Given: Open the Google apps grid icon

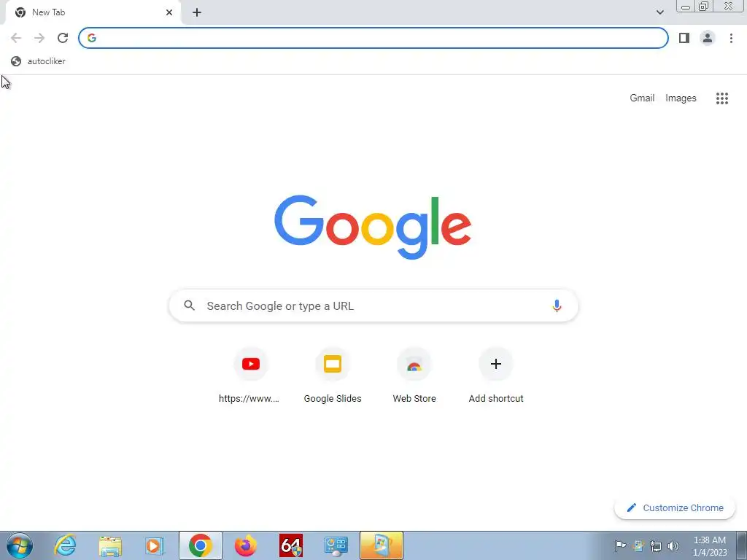Looking at the screenshot, I should point(722,98).
